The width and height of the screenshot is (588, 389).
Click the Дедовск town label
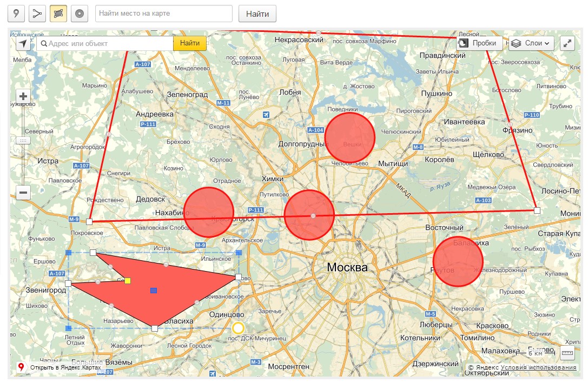pyautogui.click(x=150, y=199)
